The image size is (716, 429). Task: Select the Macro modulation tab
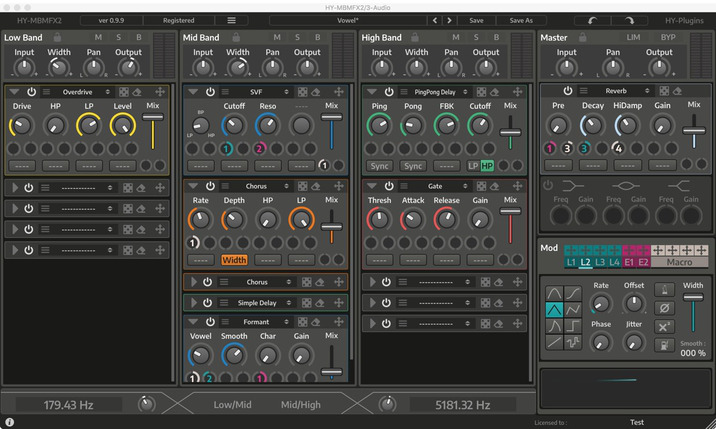click(x=680, y=262)
